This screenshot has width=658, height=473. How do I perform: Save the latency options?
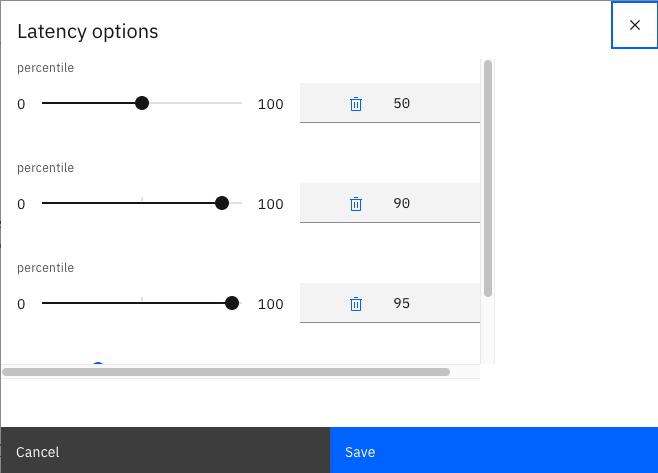click(494, 450)
